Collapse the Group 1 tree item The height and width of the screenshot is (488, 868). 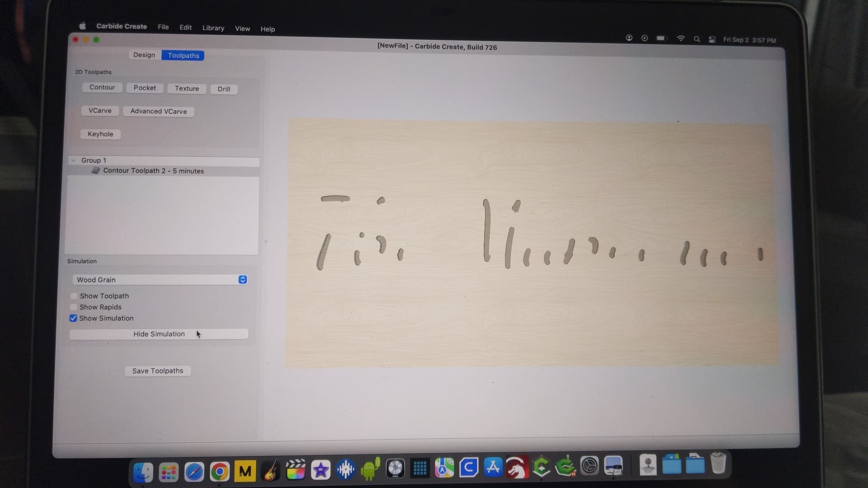click(74, 160)
